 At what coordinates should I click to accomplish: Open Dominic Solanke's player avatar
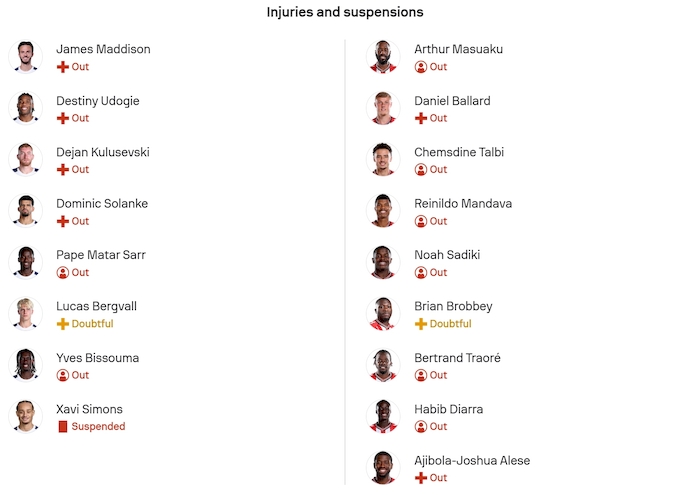coord(26,211)
